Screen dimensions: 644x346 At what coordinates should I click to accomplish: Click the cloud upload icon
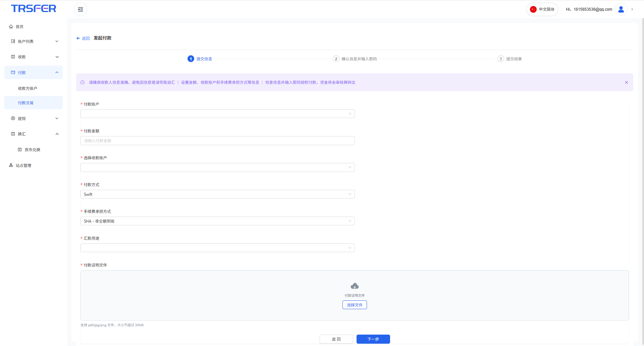355,286
